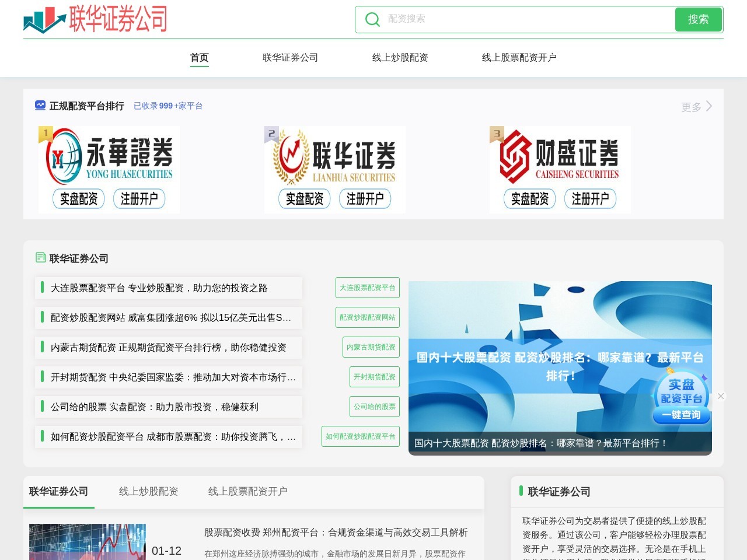The width and height of the screenshot is (747, 560).
Task: Click the floating 一键查询 badge
Action: coord(681,415)
